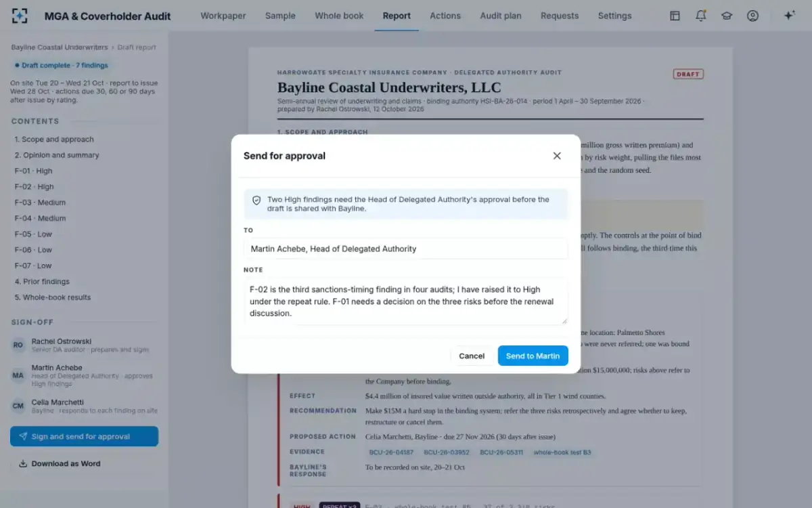This screenshot has width=812, height=508.
Task: Jump to 1. Scope and approach
Action: tap(54, 139)
